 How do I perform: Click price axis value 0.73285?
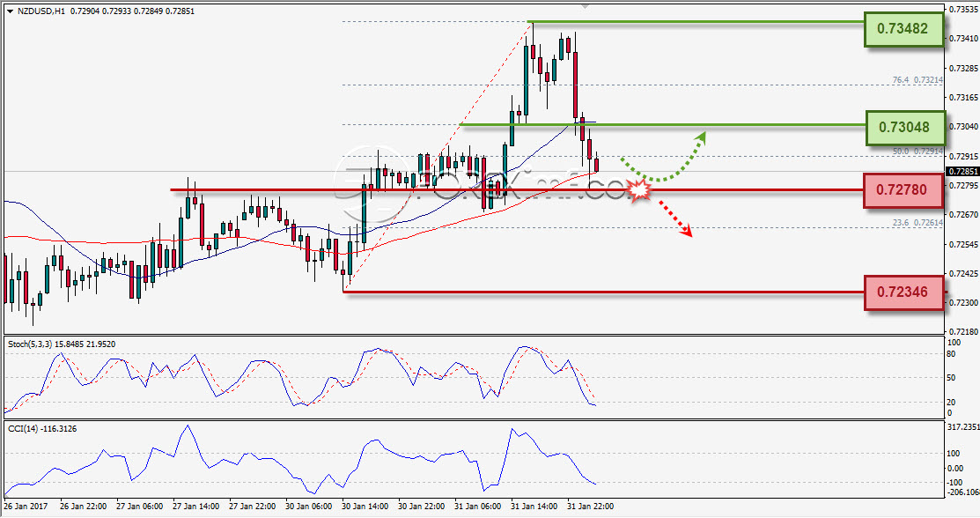[963, 68]
